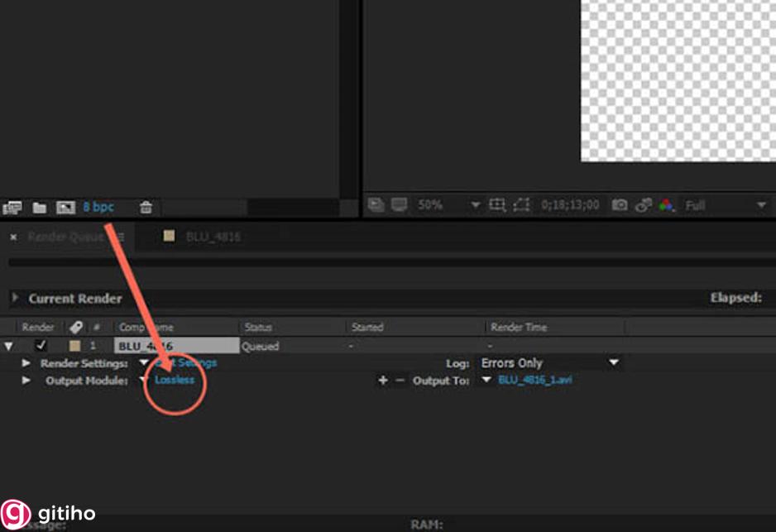Screen dimensions: 776x532
Task: Click the flowchart icon in the project panel
Action: [14, 207]
